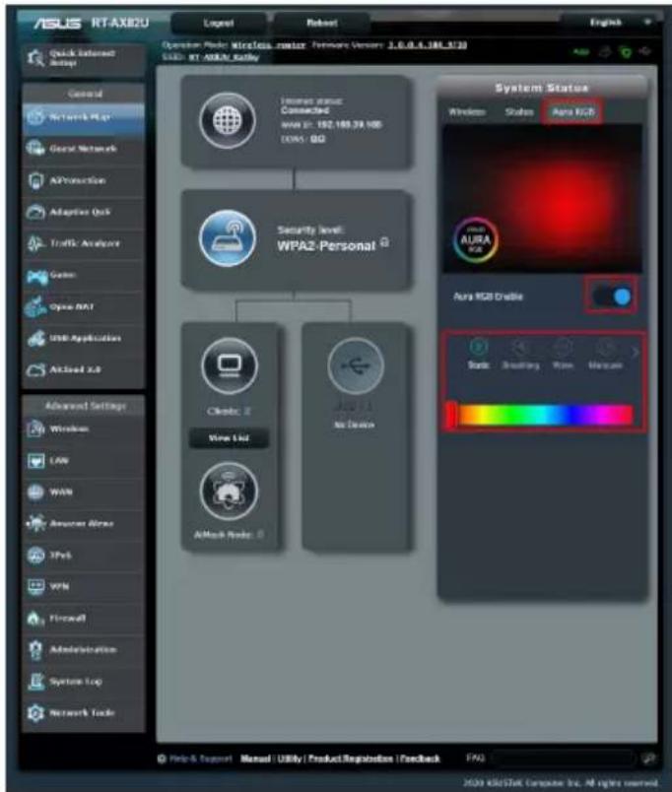This screenshot has width=672, height=792.
Task: Click the Wireless advanced settings icon
Action: point(35,429)
